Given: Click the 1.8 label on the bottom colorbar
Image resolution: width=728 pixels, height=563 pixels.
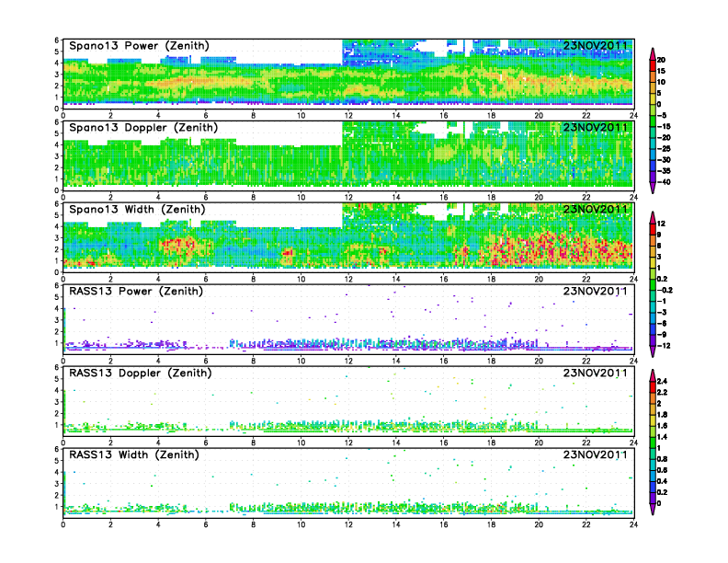Looking at the screenshot, I should (x=662, y=414).
